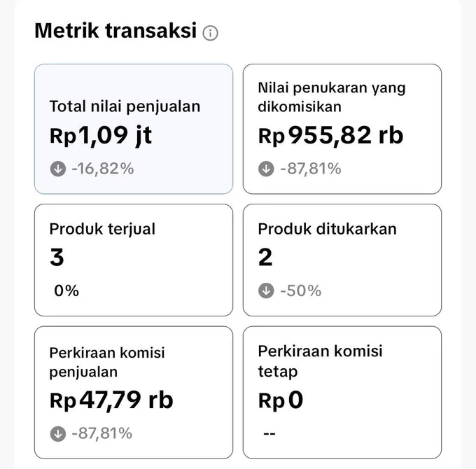
Task: Select the Total nilai penjualan card
Action: pyautogui.click(x=134, y=129)
